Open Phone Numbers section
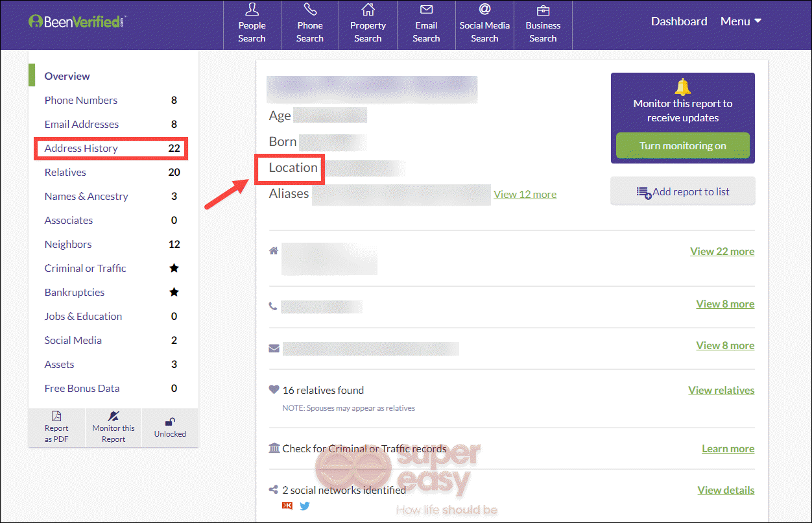Viewport: 812px width, 523px height. (x=81, y=100)
